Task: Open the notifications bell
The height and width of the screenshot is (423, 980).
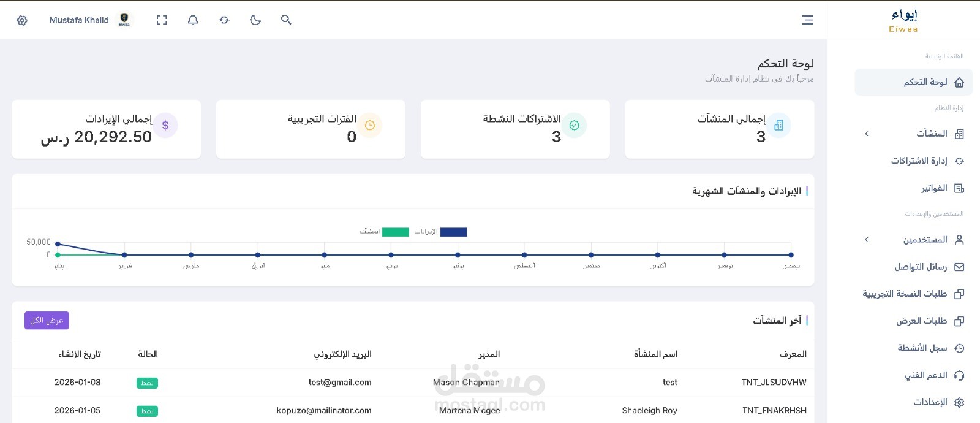Action: [x=193, y=20]
